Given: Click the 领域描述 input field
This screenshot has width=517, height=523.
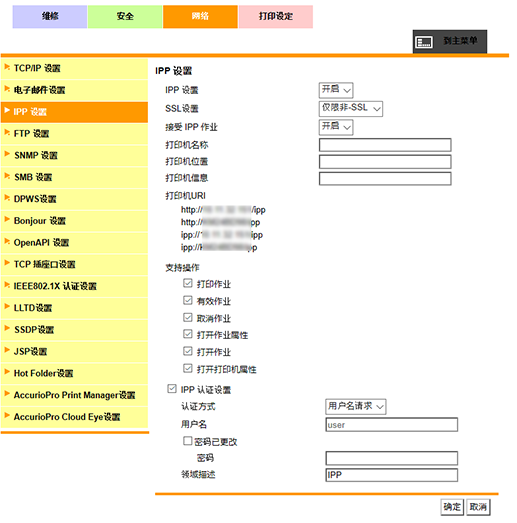Looking at the screenshot, I should pos(392,475).
